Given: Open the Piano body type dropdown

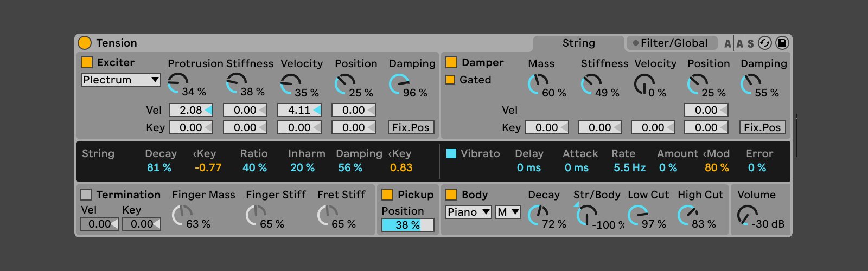Looking at the screenshot, I should [469, 212].
